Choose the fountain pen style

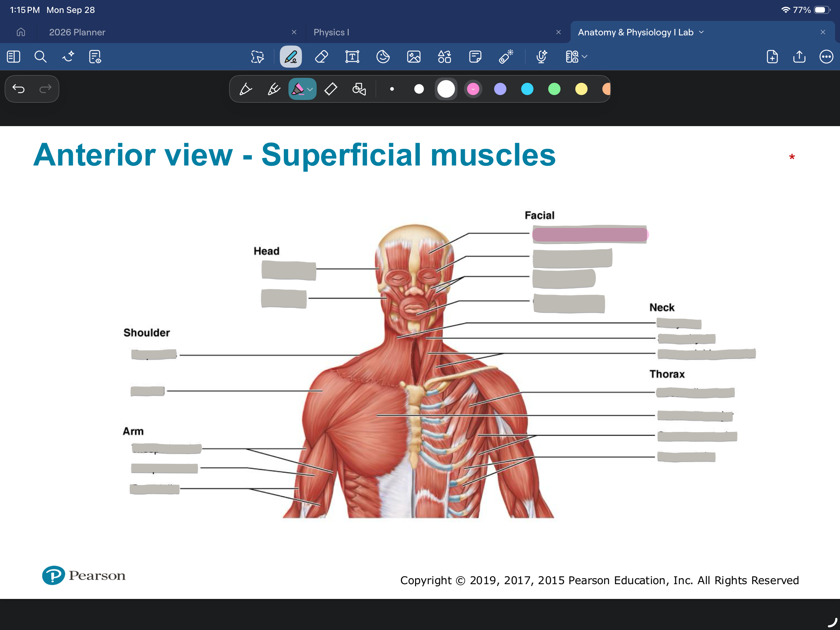pyautogui.click(x=246, y=89)
